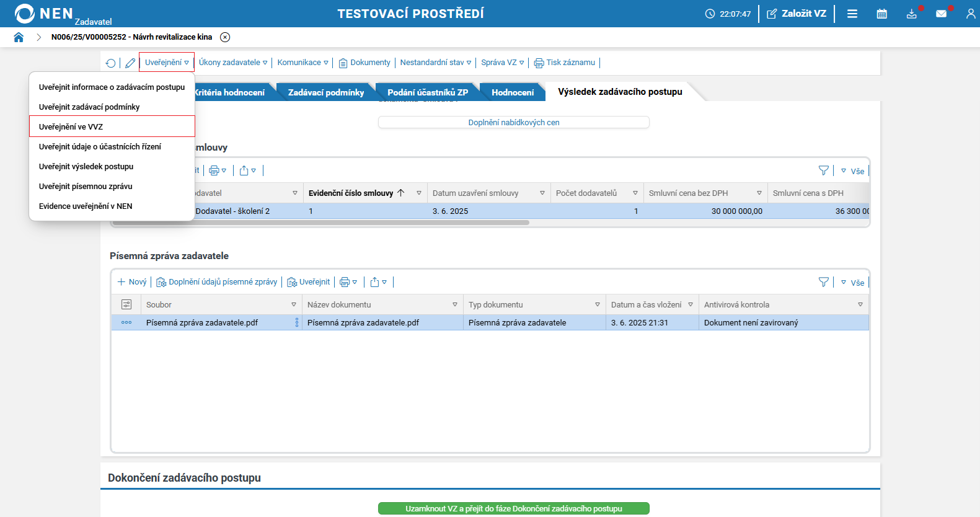This screenshot has height=517, width=980.
Task: Open the hamburger menu icon
Action: [x=852, y=14]
